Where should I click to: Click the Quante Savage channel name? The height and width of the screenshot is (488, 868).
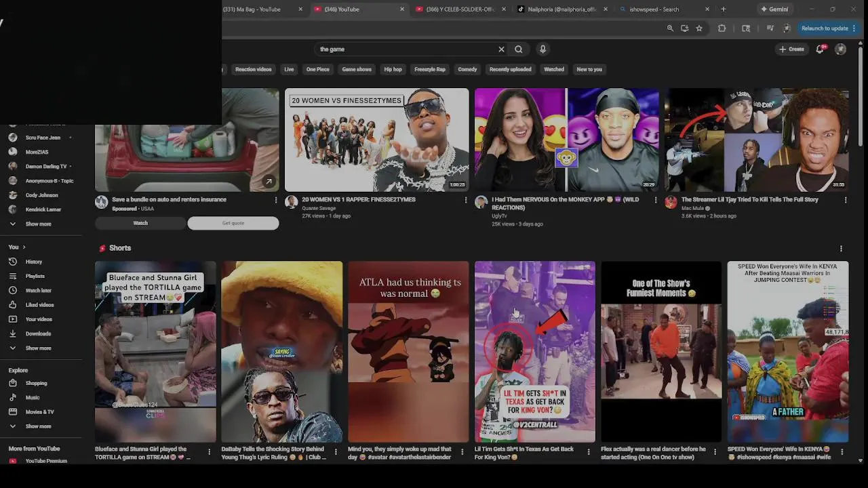pos(319,208)
